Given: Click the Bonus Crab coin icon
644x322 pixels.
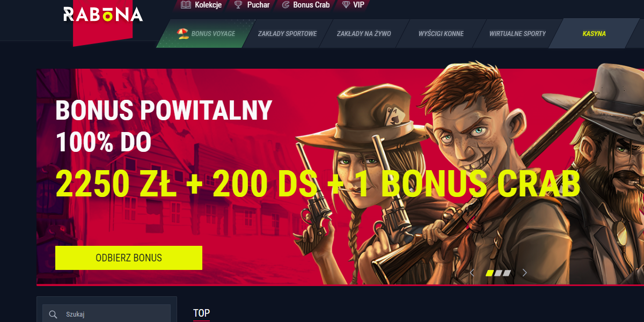Looking at the screenshot, I should [286, 5].
